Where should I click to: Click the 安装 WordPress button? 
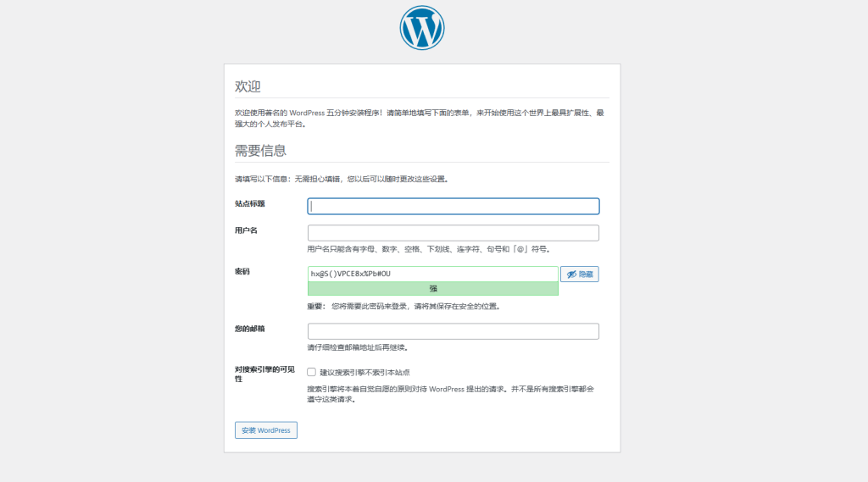[x=265, y=430]
